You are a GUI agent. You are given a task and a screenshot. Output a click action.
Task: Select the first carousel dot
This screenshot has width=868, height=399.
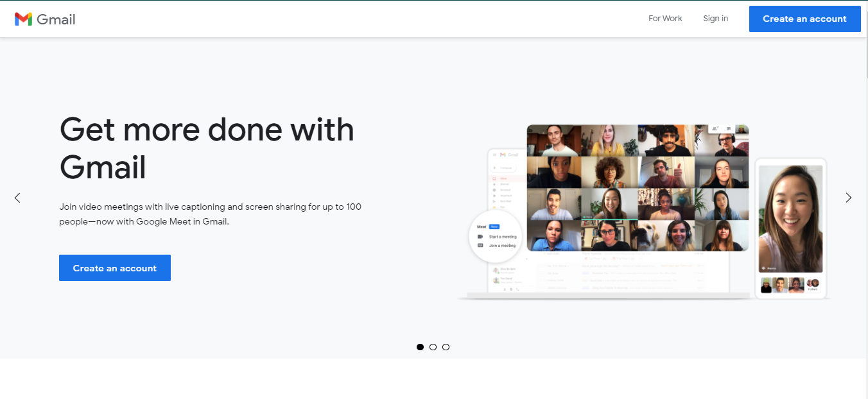pos(420,346)
